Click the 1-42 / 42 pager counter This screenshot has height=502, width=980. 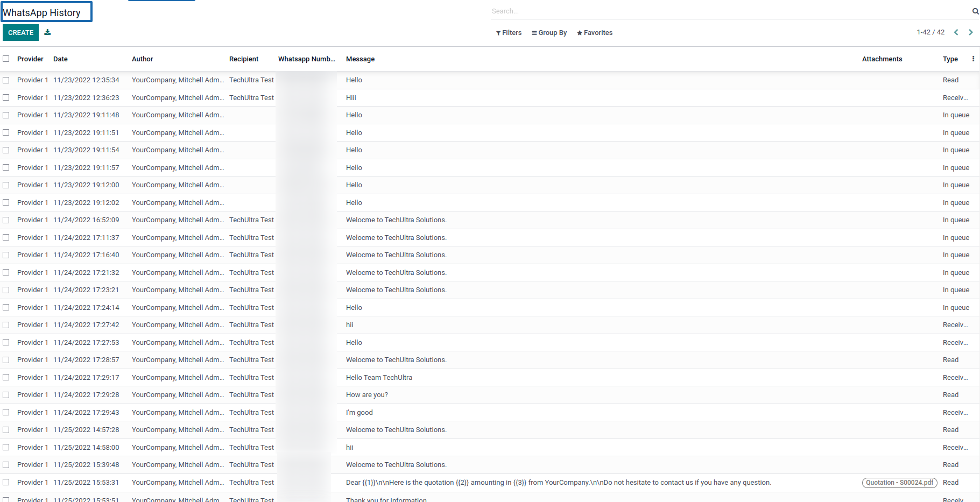tap(930, 32)
